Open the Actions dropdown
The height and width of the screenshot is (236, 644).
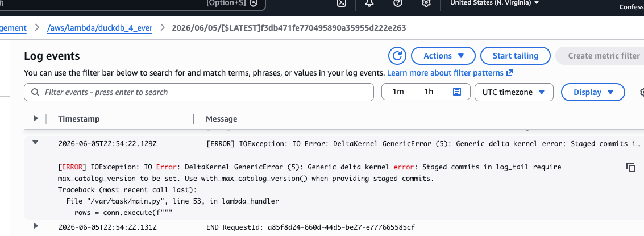point(443,56)
